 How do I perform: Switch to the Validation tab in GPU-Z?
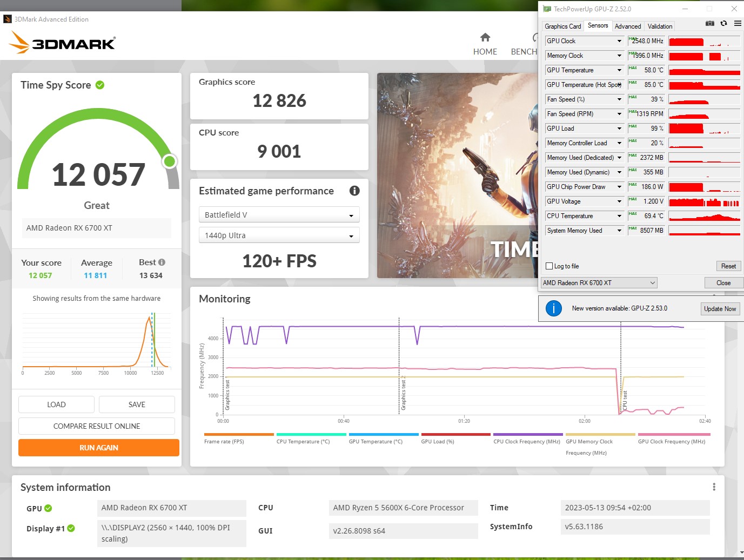coord(660,26)
